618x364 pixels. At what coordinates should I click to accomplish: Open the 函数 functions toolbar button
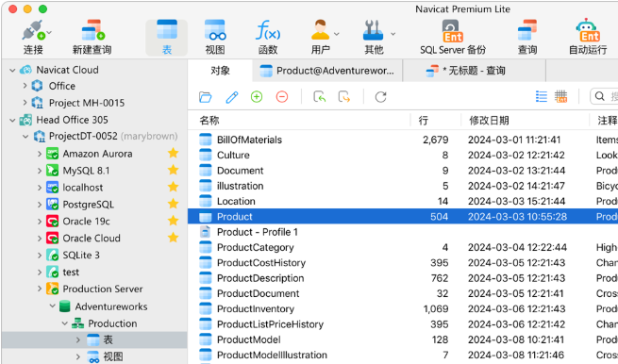click(268, 38)
